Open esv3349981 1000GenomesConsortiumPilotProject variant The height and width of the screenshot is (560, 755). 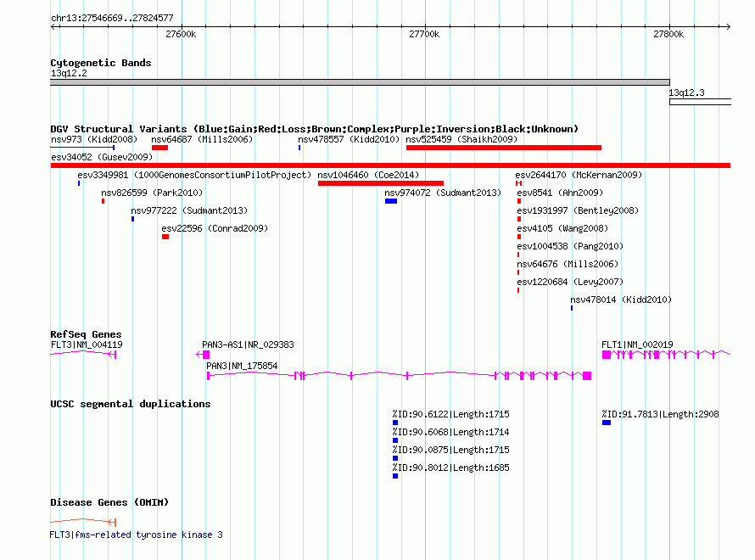pos(194,175)
